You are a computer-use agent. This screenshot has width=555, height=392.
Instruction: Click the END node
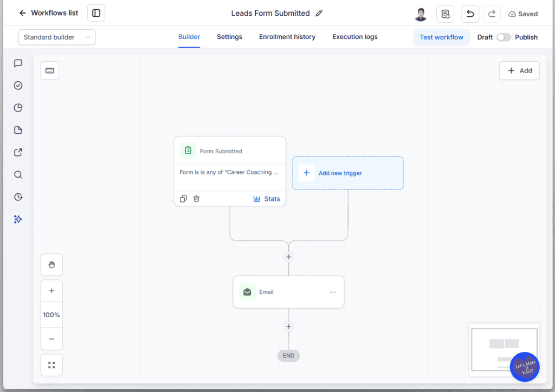tap(288, 356)
